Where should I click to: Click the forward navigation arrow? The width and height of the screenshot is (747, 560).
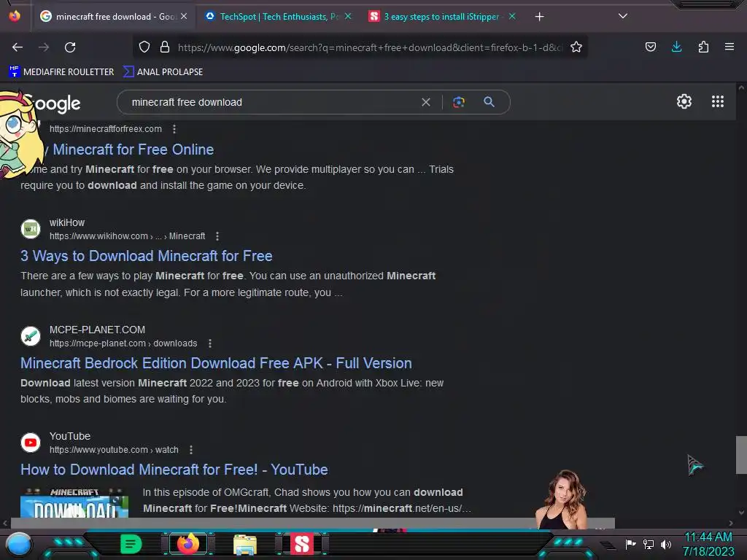[x=44, y=47]
